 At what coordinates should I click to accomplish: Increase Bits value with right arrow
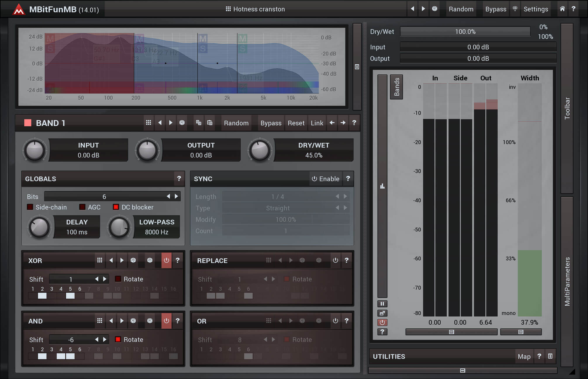(x=176, y=196)
